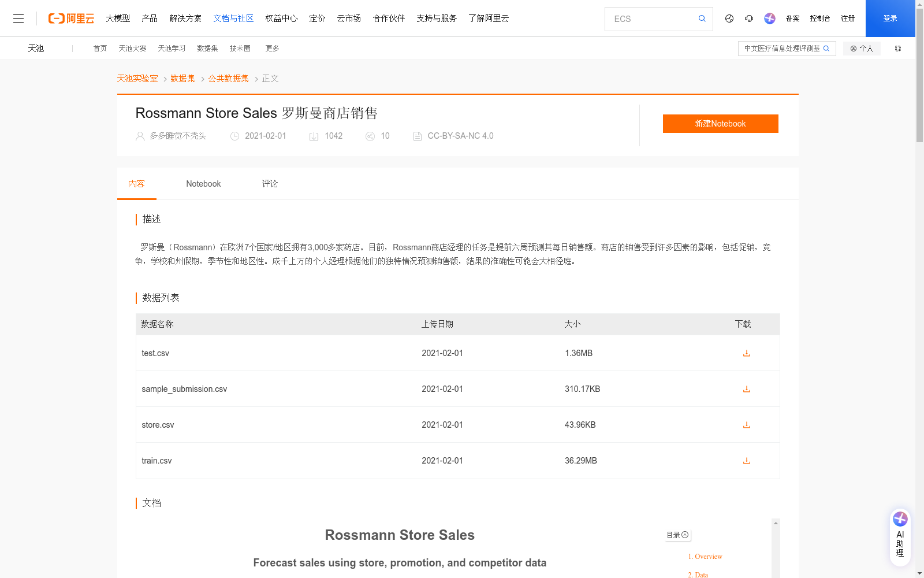Open 云市场 menu item
This screenshot has width=924, height=578.
(349, 18)
